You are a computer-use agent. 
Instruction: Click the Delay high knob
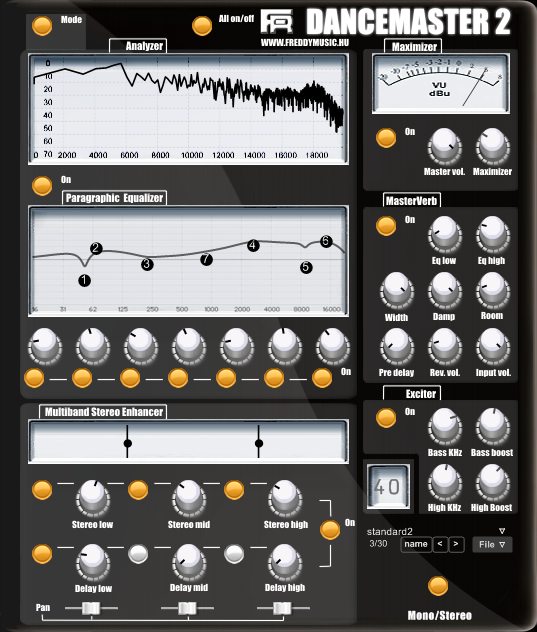285,562
